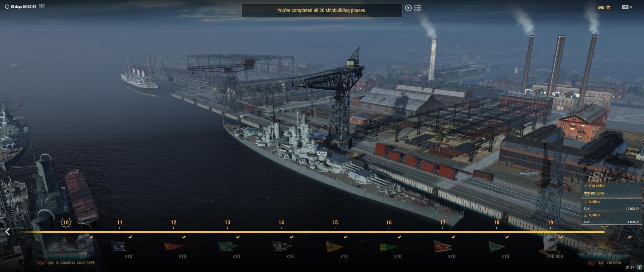Select the red-orange pennant reward for phase 12

pos(172,246)
